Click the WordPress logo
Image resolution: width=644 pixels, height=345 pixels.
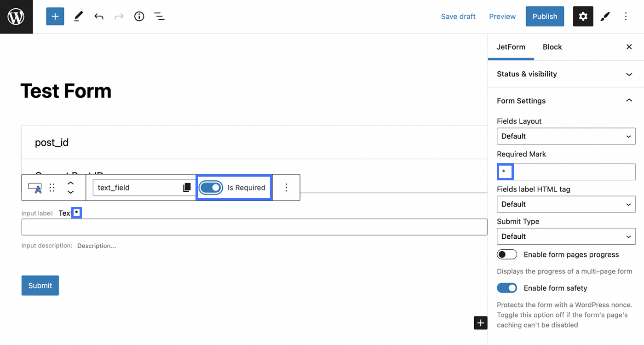[x=16, y=16]
